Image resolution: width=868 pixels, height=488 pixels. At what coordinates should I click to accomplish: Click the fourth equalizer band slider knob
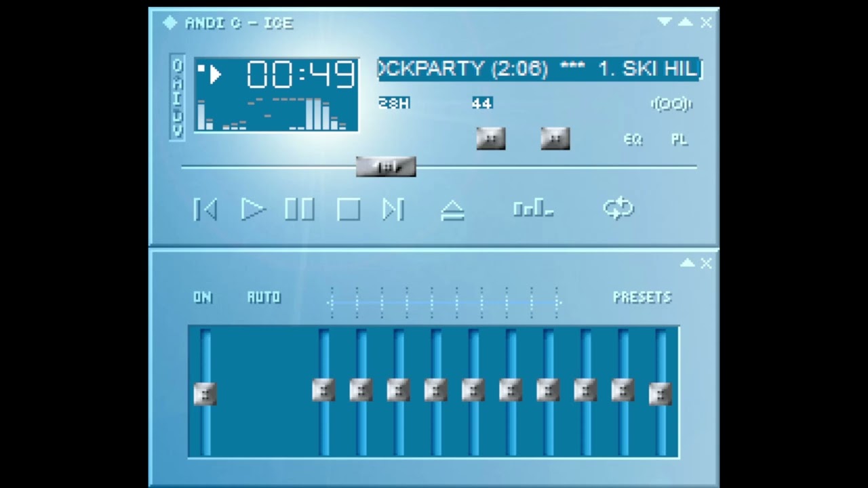(x=435, y=390)
